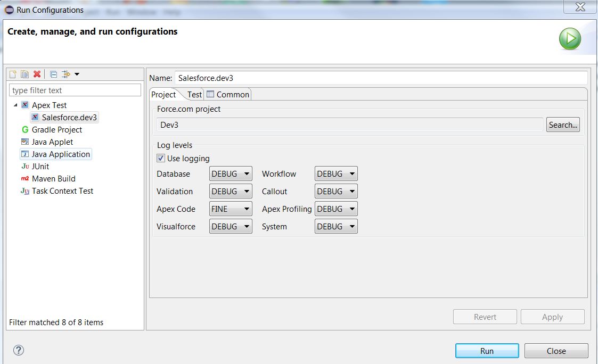This screenshot has height=364, width=598.
Task: Open the Visualforce log level dropdown
Action: click(x=231, y=226)
